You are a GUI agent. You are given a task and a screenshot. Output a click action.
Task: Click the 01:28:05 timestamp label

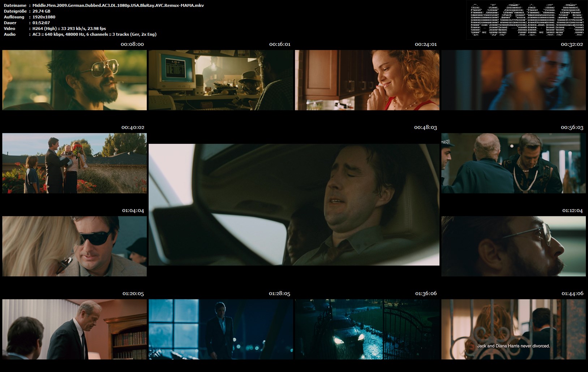pos(280,294)
